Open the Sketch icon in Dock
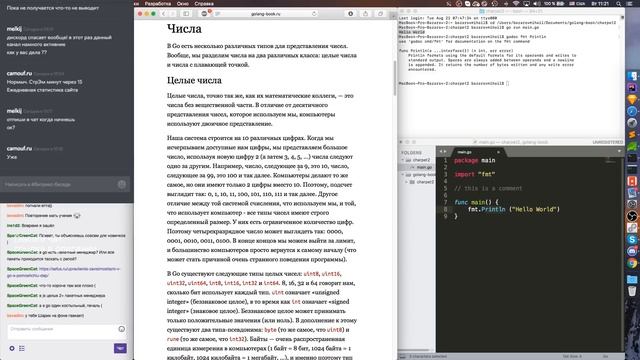Screen dimensions: 640x360 [632, 99]
